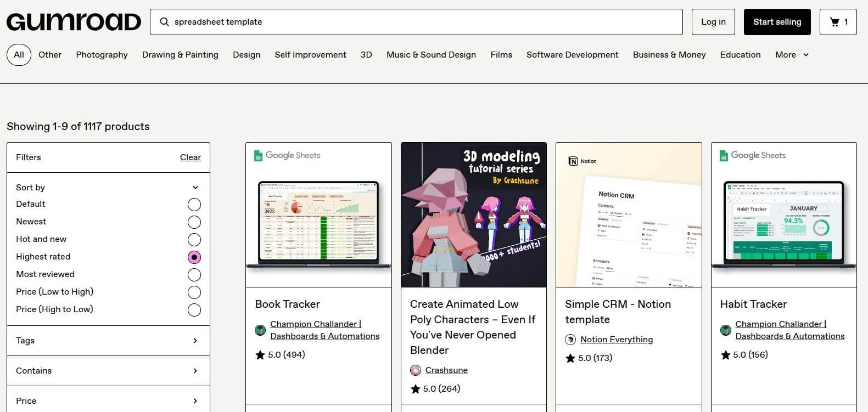The height and width of the screenshot is (412, 868).
Task: Click the Start selling button
Action: 777,22
